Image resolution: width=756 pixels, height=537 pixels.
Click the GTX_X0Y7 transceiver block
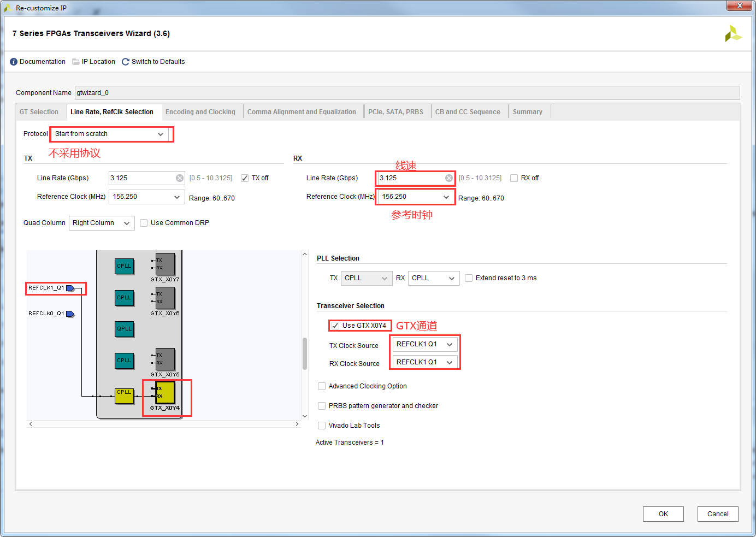(x=165, y=264)
